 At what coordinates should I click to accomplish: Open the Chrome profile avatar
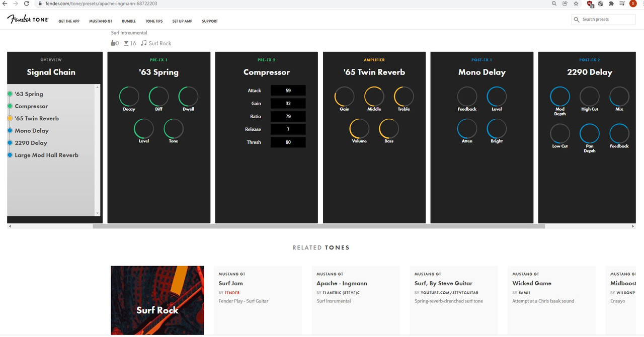(x=633, y=4)
